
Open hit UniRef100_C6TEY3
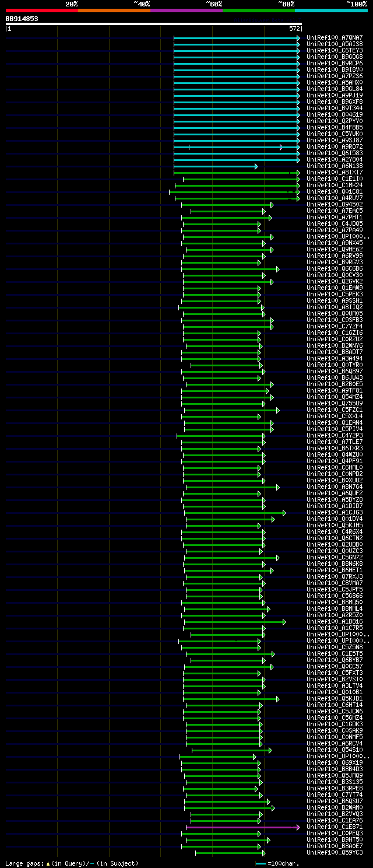[335, 51]
